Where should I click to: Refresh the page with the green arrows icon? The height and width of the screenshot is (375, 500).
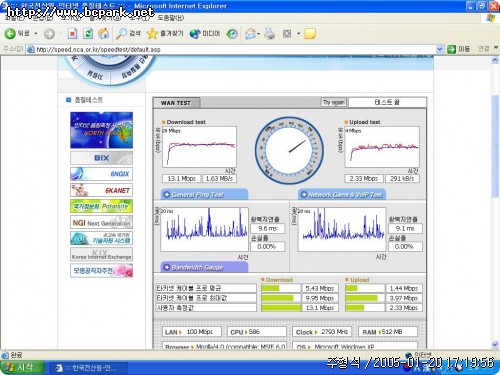[x=88, y=34]
